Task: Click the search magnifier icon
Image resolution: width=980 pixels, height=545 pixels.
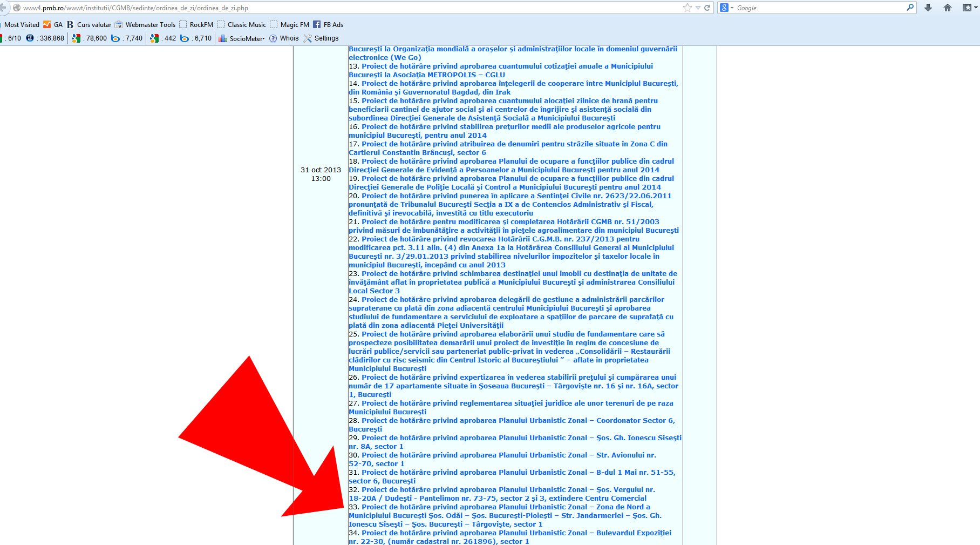Action: [910, 8]
